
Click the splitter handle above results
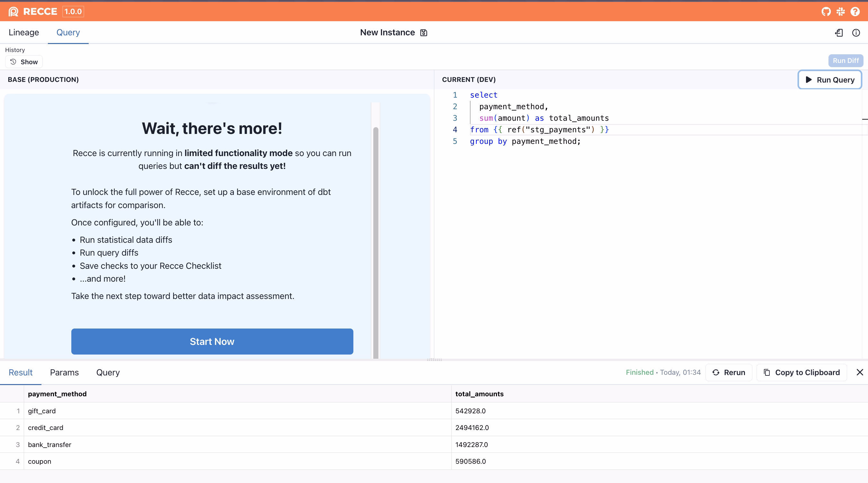click(434, 360)
